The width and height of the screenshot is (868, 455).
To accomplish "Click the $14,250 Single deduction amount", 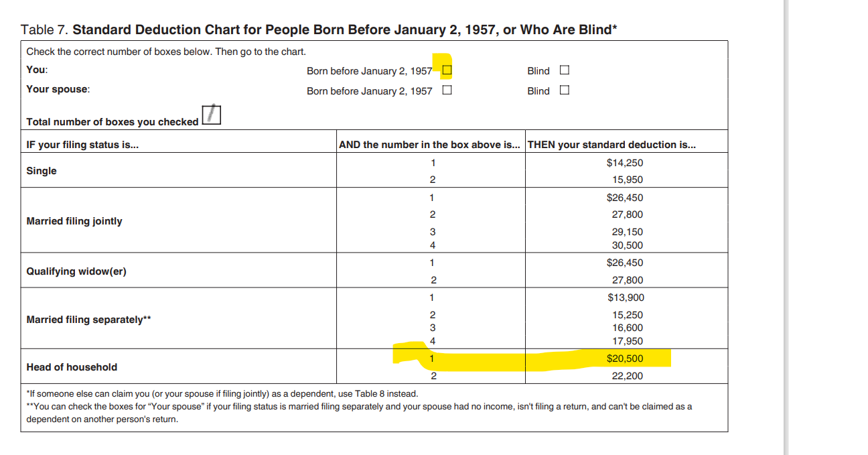I will 624,163.
